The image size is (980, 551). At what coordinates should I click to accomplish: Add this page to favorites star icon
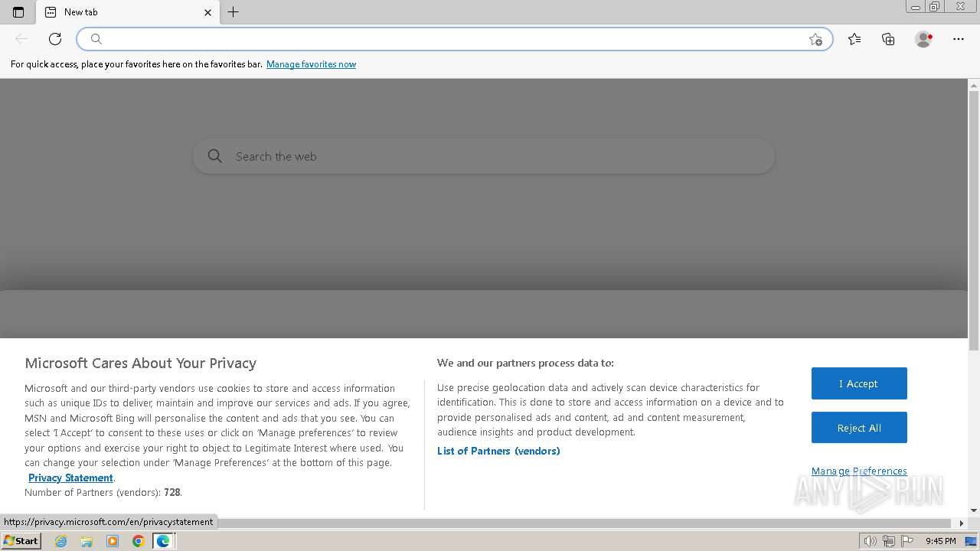[x=815, y=39]
